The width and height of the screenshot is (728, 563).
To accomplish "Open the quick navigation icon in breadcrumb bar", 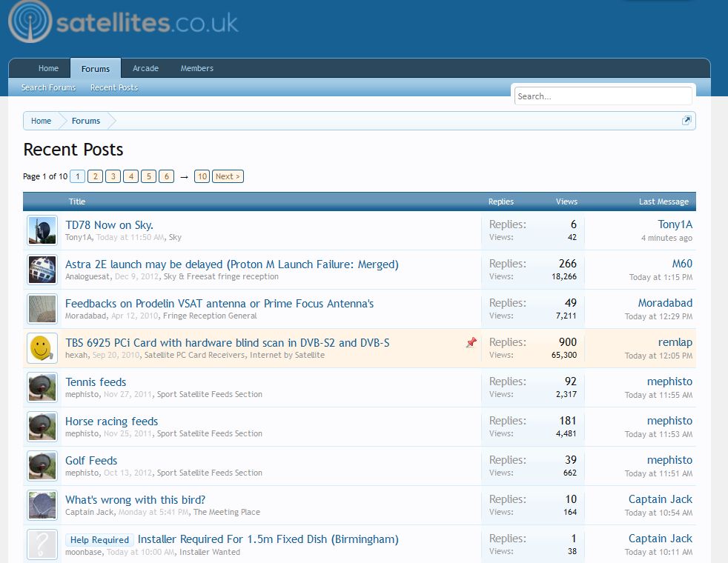I will [x=686, y=121].
